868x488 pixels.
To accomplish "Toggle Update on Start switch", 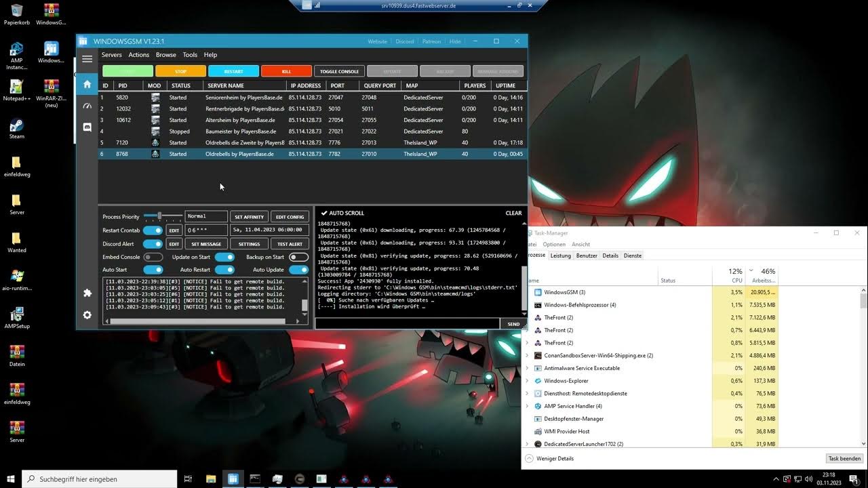I will [x=224, y=257].
